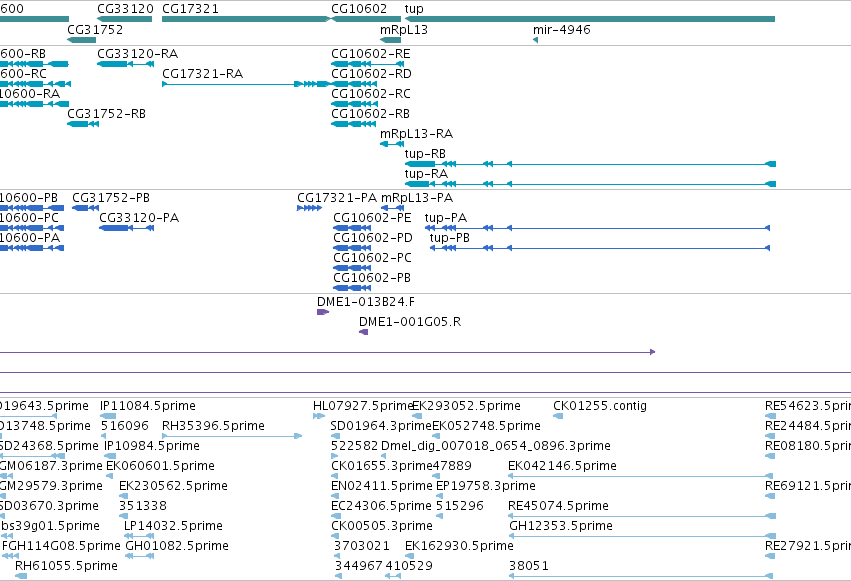Select the mir-4946 arrow glyph
851x581 pixels.
pyautogui.click(x=536, y=40)
